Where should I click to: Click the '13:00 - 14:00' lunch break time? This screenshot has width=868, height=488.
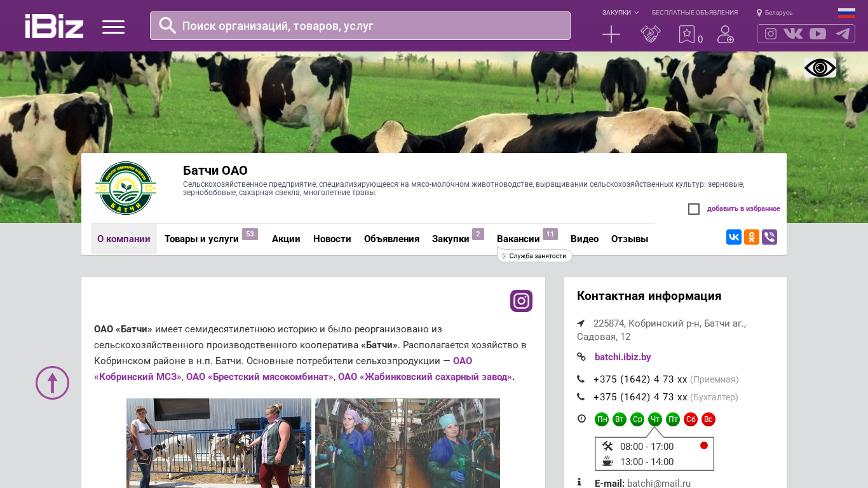point(647,462)
